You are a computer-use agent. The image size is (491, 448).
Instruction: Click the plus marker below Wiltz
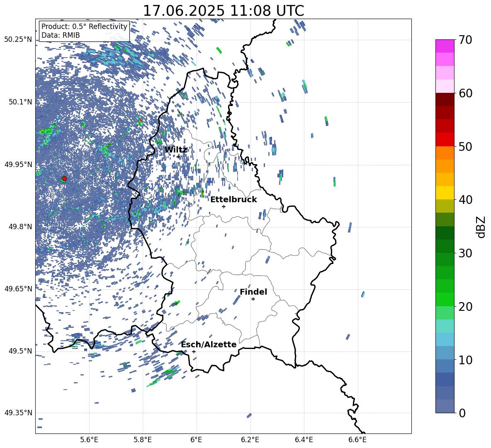tap(178, 157)
